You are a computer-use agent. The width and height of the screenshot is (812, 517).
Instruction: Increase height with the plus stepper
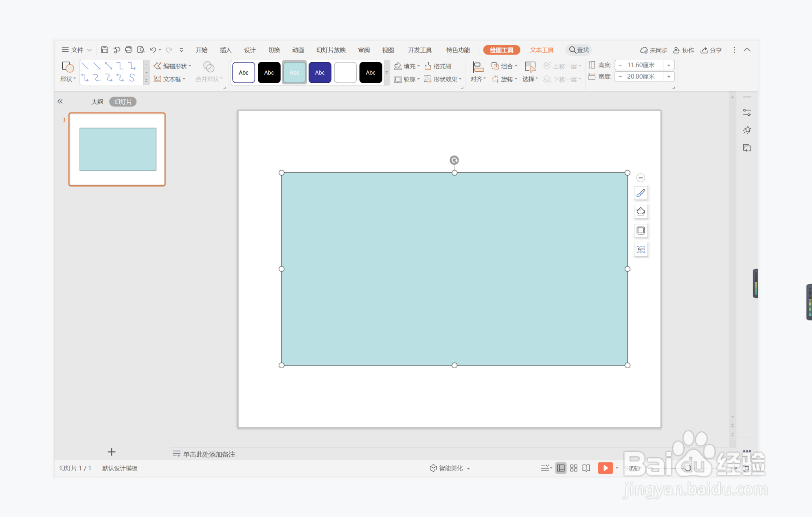[669, 65]
